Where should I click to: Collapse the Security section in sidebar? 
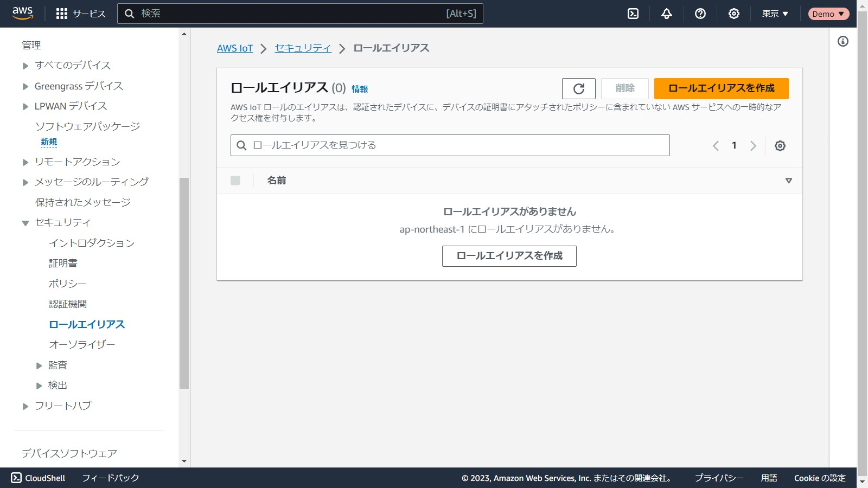pos(25,223)
